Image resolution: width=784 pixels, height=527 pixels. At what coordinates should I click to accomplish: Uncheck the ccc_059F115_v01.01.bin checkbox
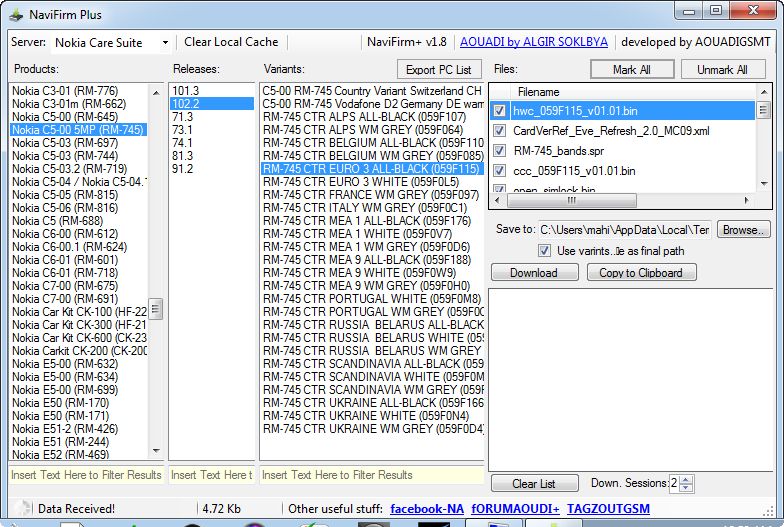[500, 170]
